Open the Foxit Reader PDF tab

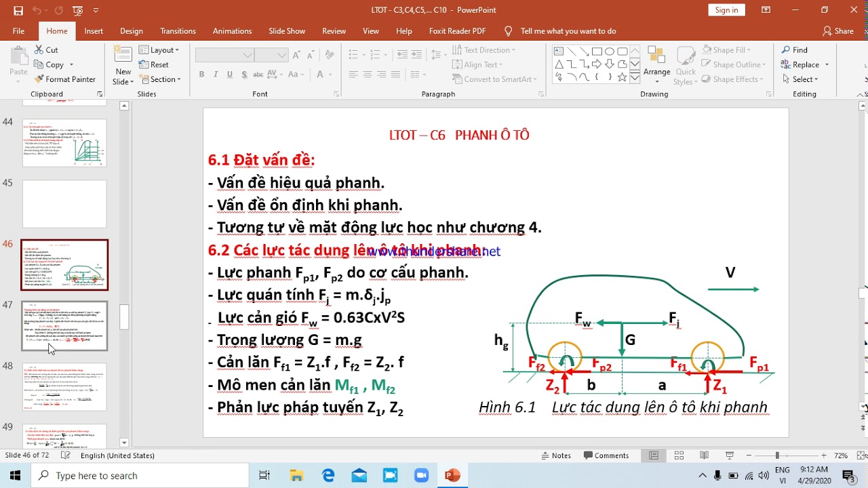click(x=457, y=31)
